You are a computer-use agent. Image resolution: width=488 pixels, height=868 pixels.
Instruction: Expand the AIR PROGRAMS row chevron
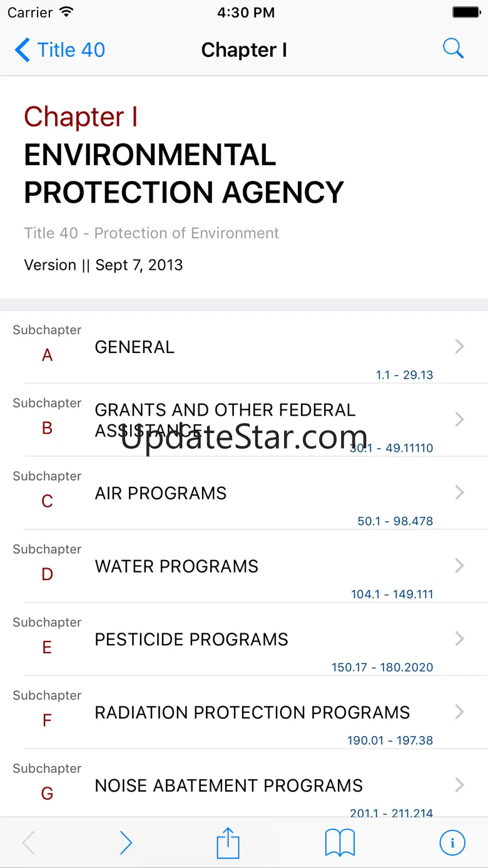(x=460, y=493)
